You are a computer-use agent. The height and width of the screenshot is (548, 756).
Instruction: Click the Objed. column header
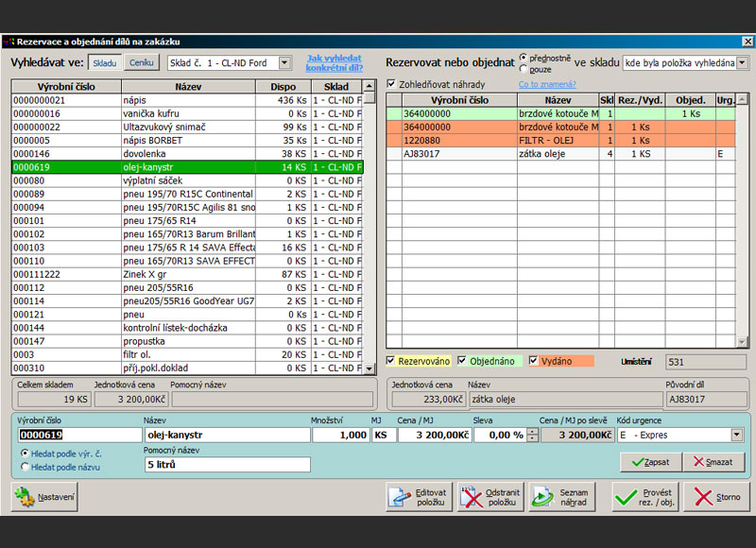click(691, 100)
